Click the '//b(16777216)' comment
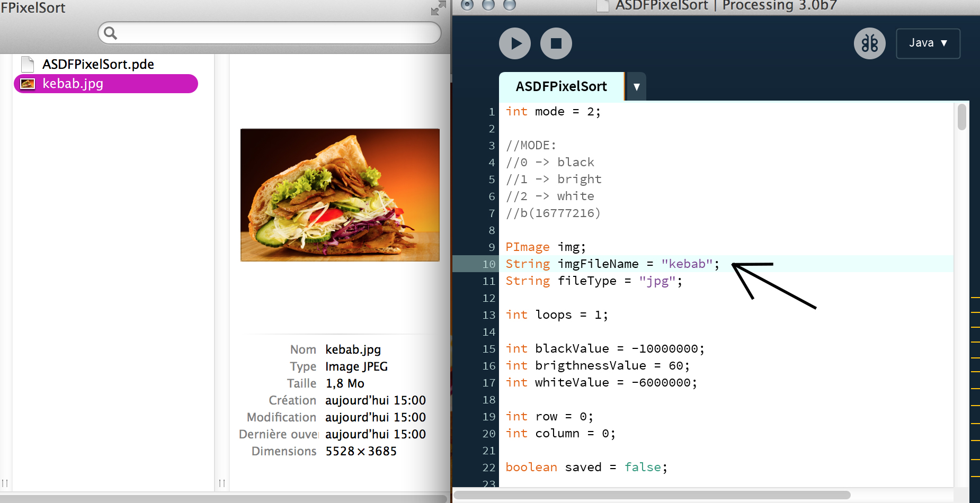Screen dimensions: 980x503 click(x=553, y=213)
